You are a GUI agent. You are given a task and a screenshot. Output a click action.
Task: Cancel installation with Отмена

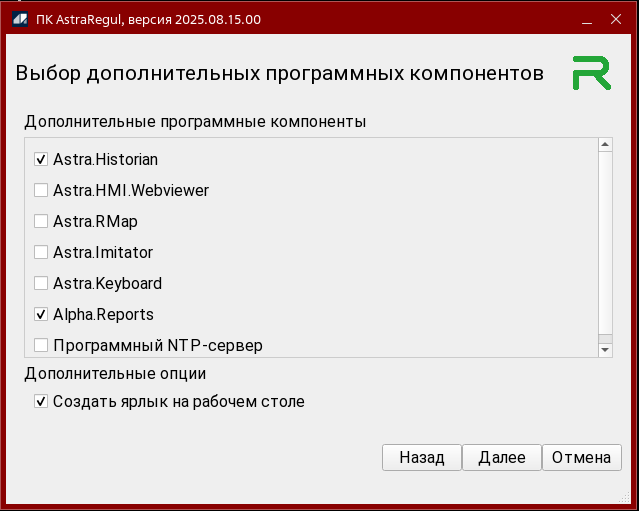coord(581,457)
